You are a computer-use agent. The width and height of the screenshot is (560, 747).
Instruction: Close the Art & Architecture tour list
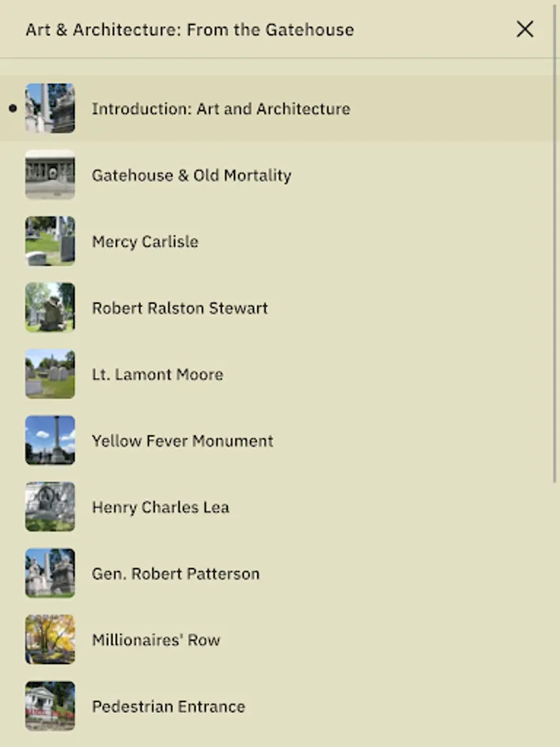(x=525, y=29)
